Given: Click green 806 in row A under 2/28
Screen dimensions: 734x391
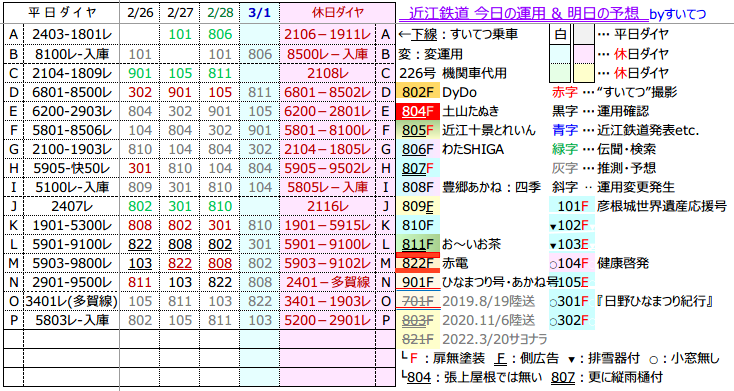Looking at the screenshot, I should [220, 35].
